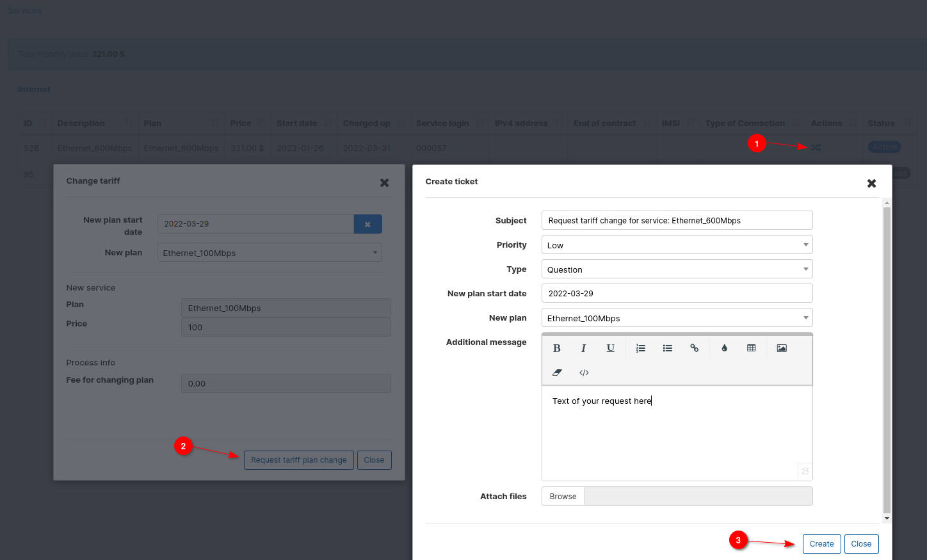The image size is (927, 560).
Task: Insert an ordered numbered list
Action: tap(640, 348)
